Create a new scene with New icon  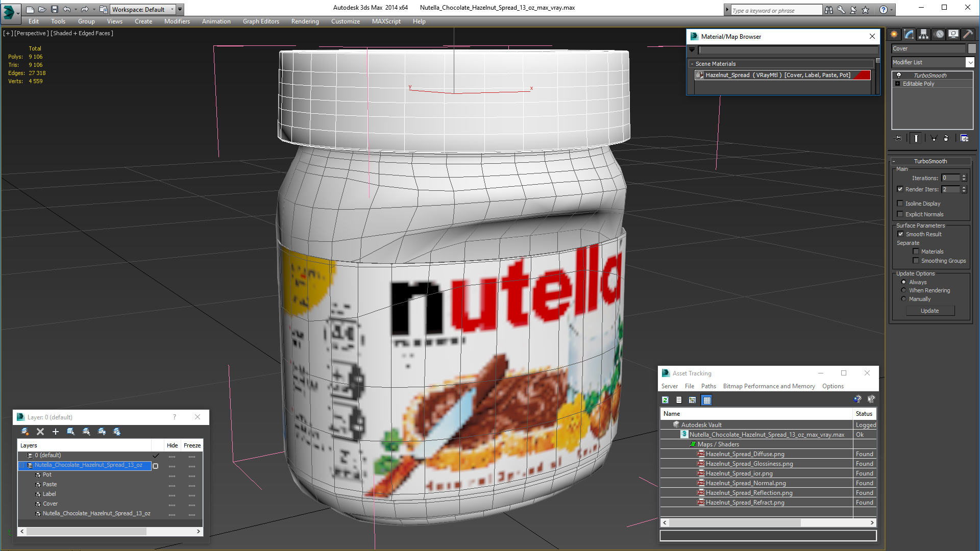30,9
